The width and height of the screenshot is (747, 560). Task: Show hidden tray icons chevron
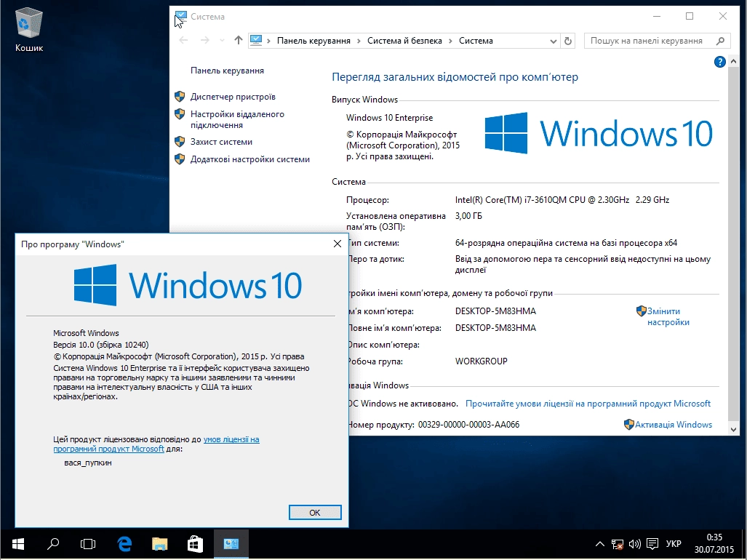[x=600, y=544]
